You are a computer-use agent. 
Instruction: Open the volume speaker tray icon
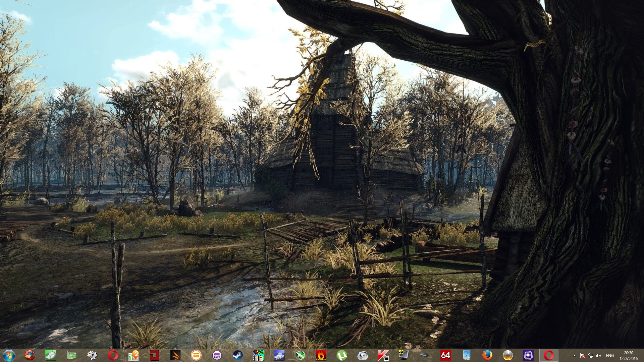click(599, 356)
